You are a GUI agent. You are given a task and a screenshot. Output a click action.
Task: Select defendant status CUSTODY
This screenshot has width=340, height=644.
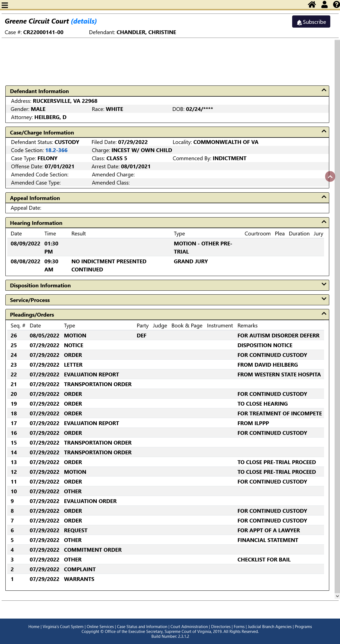[x=67, y=142]
